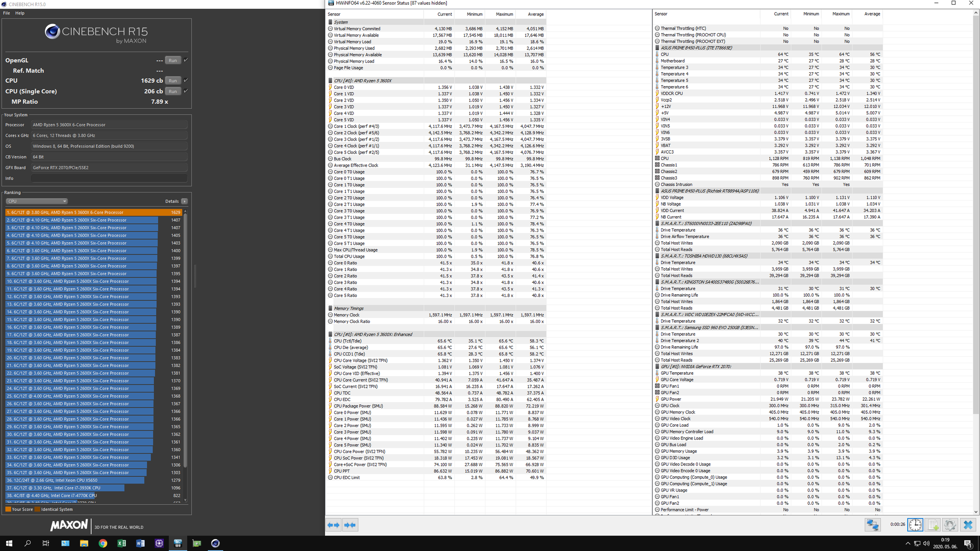Screen dimensions: 980x551
Task: Open the File menu in Cinebench
Action: pyautogui.click(x=6, y=13)
